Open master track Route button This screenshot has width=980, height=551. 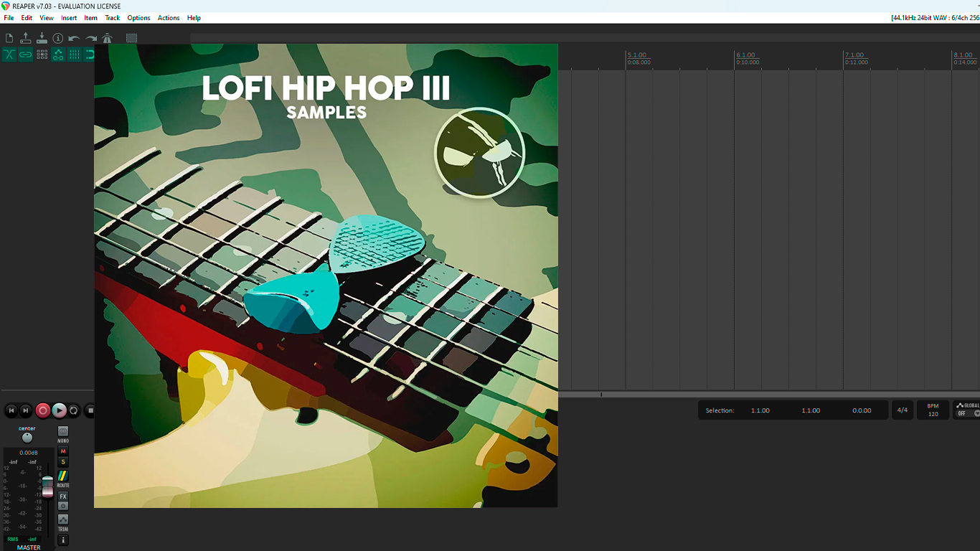63,476
